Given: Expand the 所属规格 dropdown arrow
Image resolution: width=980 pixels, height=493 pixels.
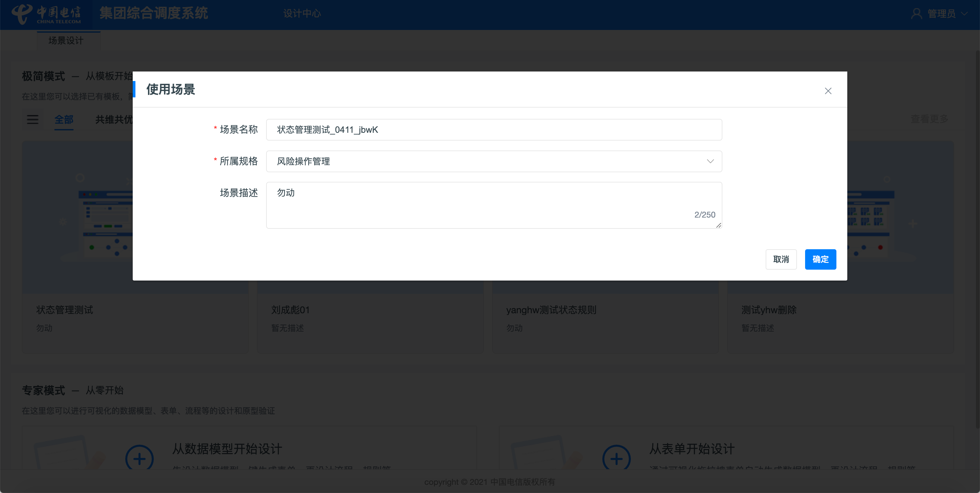Looking at the screenshot, I should 710,161.
